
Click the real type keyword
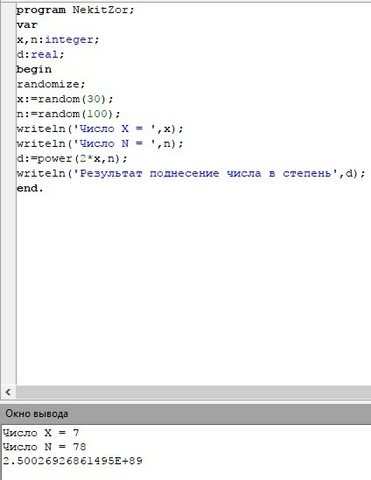45,54
